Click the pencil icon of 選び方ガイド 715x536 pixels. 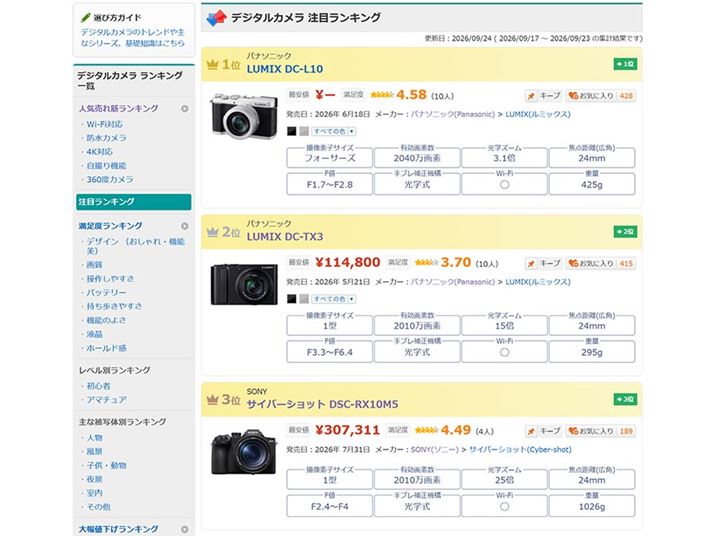point(85,17)
